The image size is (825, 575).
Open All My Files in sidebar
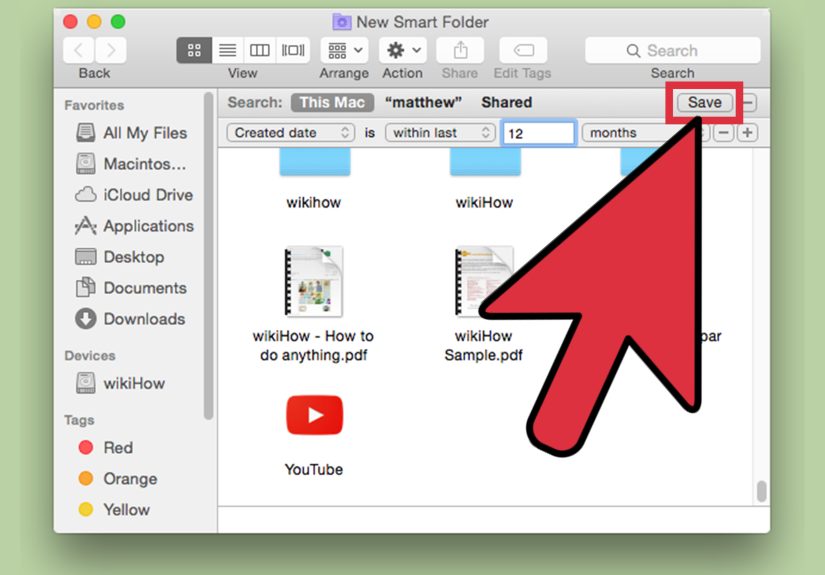(132, 133)
